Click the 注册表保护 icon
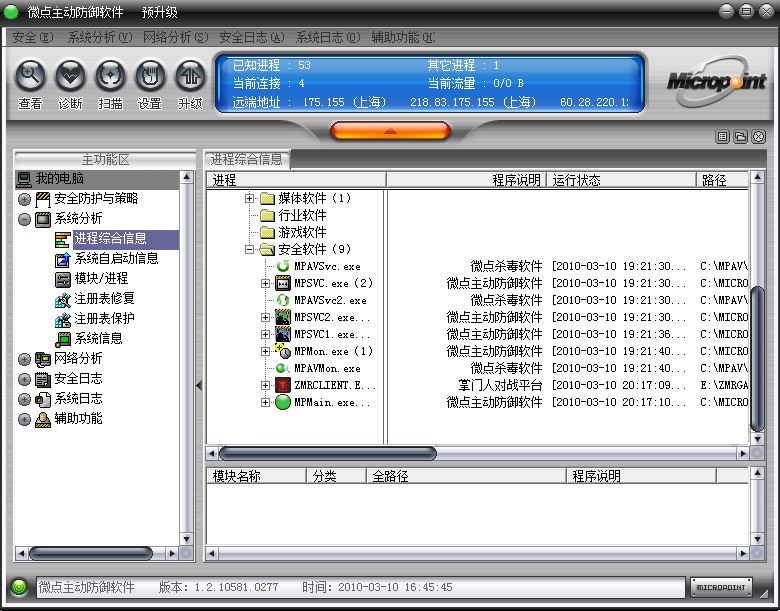This screenshot has height=611, width=780. pyautogui.click(x=63, y=319)
